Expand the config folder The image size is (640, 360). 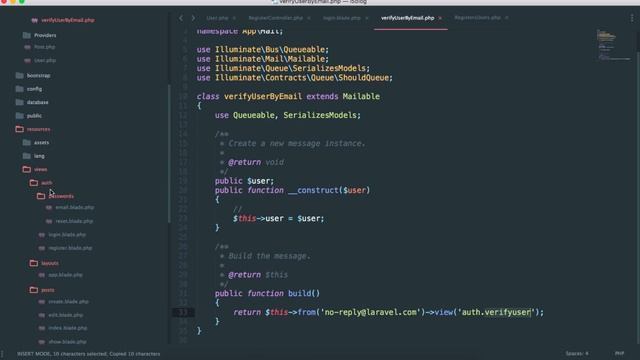coord(20,89)
